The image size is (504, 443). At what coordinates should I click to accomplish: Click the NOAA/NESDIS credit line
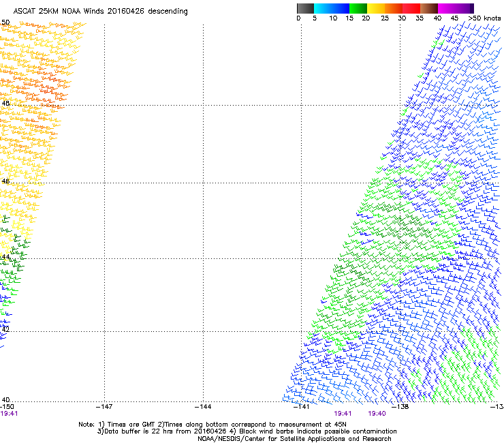point(294,439)
